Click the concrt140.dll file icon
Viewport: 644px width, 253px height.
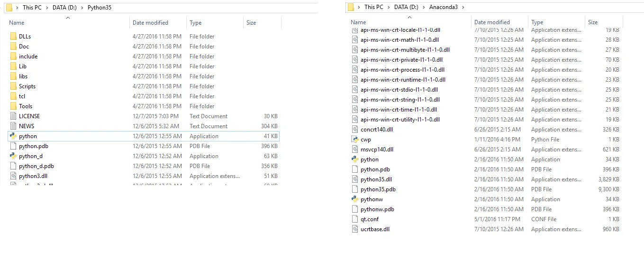(x=355, y=130)
